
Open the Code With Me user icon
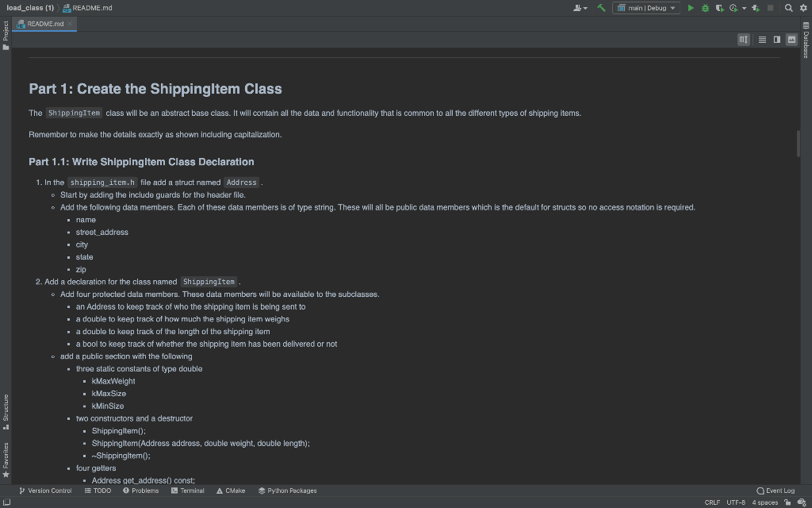coord(577,8)
